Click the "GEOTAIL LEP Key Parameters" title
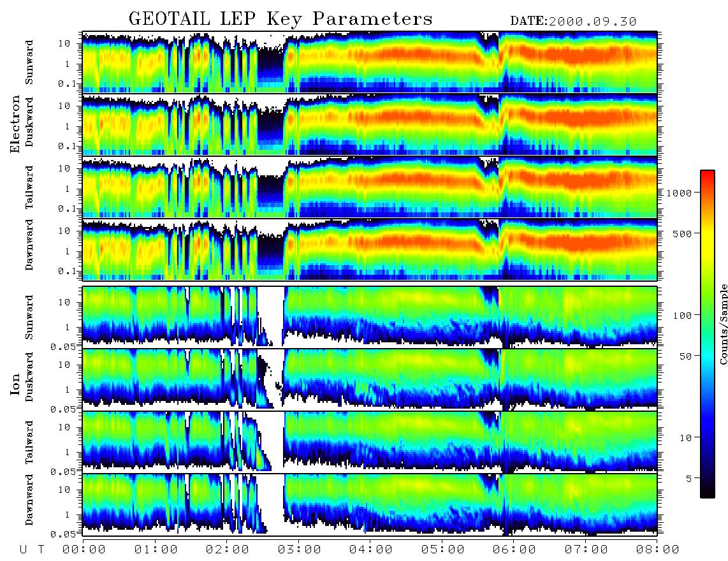Image resolution: width=728 pixels, height=561 pixels. click(x=280, y=19)
